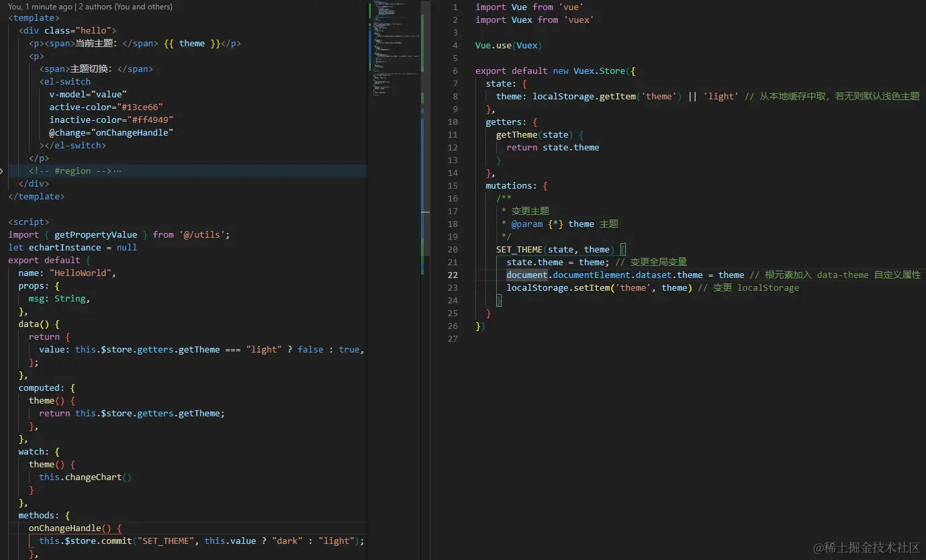The image size is (926, 560).
Task: Click line number 27 in the gutter
Action: tap(453, 339)
